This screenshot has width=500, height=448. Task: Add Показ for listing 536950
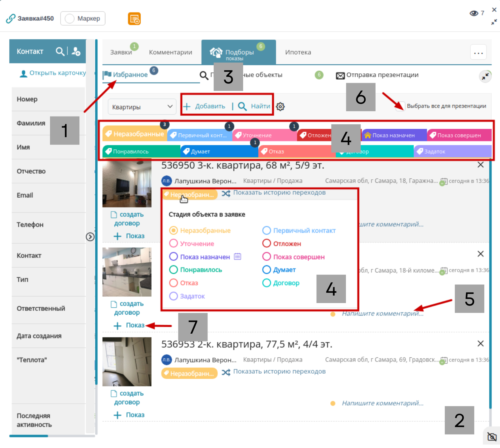tap(129, 236)
